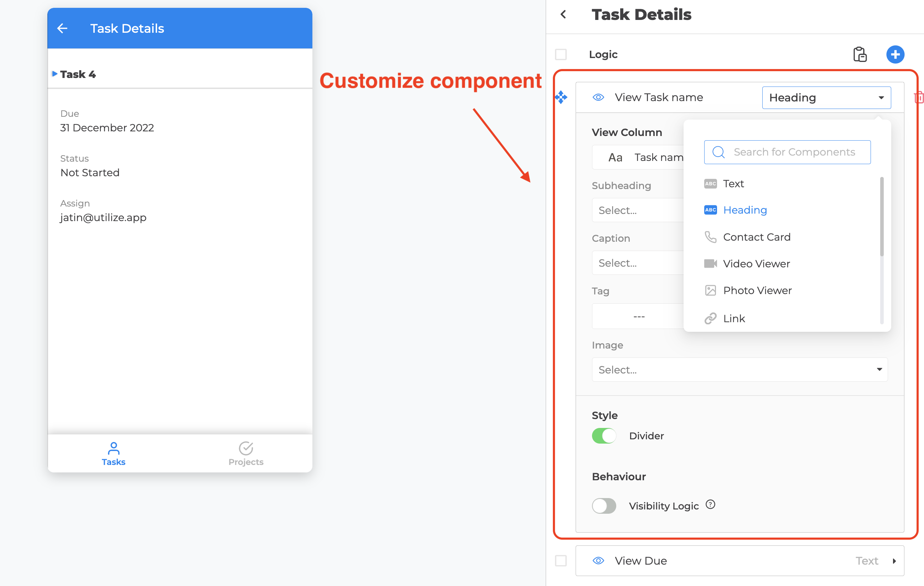Click the jatin@utilize.app assignee value
Viewport: 924px width, 586px height.
[x=103, y=218]
